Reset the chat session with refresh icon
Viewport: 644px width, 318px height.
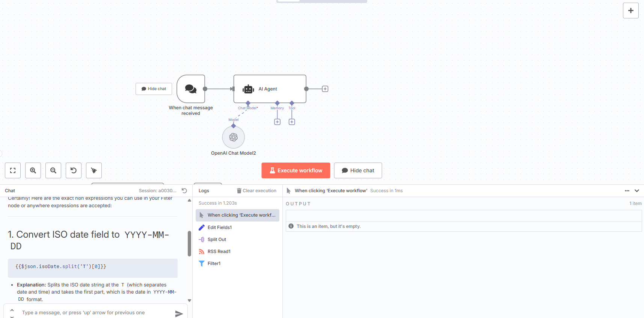point(184,191)
